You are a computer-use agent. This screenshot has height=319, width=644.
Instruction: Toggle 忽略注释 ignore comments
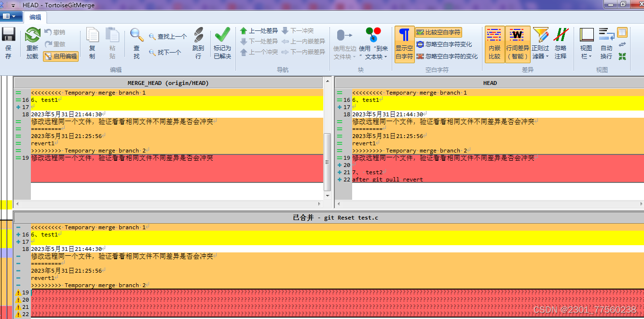(561, 43)
